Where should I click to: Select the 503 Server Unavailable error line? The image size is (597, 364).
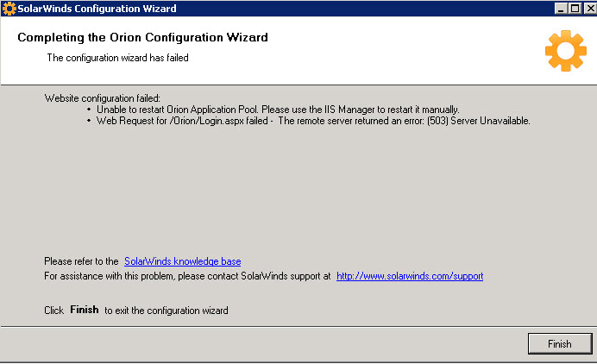(x=313, y=121)
